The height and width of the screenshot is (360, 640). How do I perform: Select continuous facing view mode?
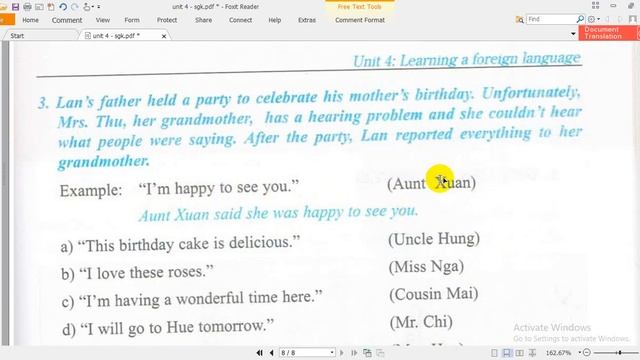coord(532,353)
